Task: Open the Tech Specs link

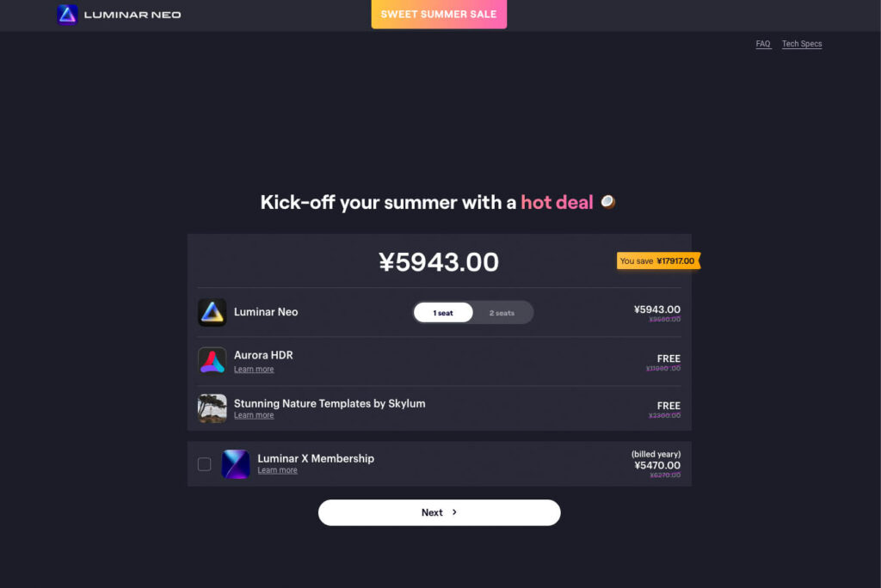Action: 802,44
